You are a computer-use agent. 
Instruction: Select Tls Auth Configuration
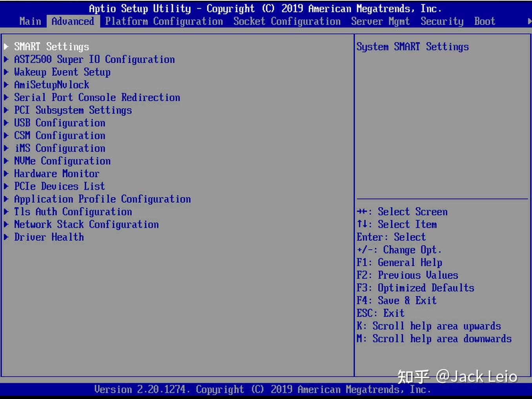(x=73, y=212)
